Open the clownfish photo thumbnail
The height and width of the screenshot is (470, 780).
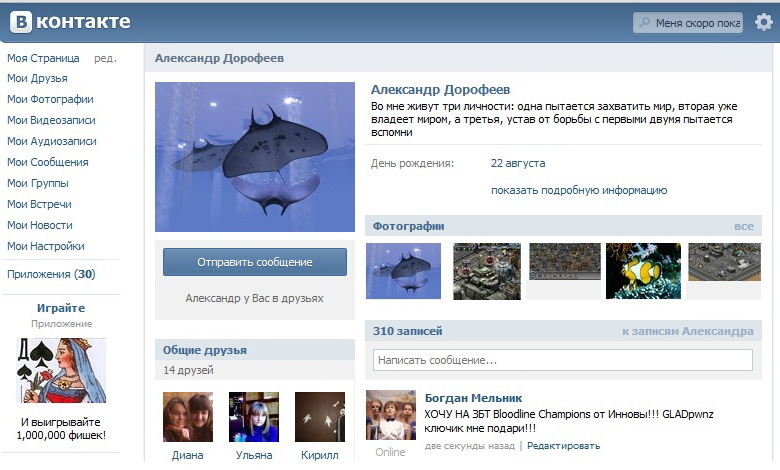click(643, 271)
